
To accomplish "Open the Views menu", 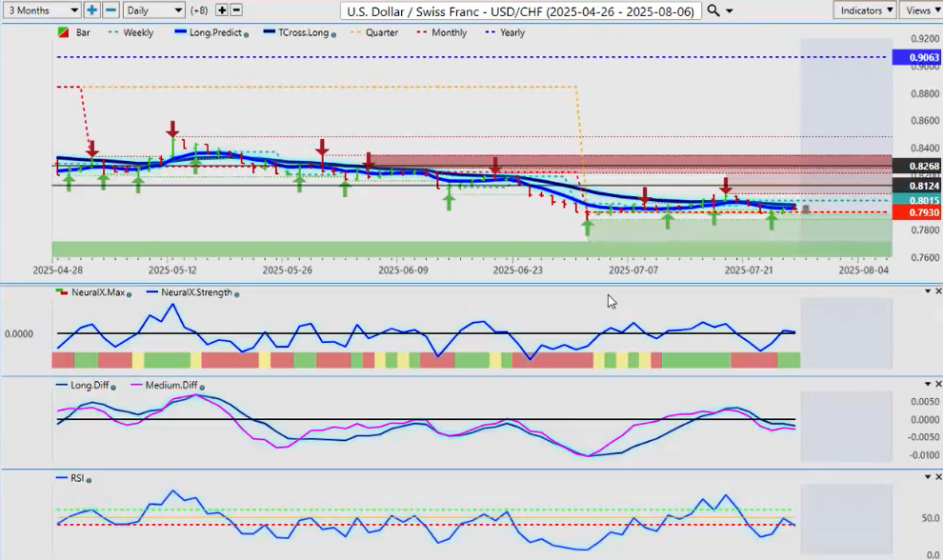I will [x=921, y=10].
